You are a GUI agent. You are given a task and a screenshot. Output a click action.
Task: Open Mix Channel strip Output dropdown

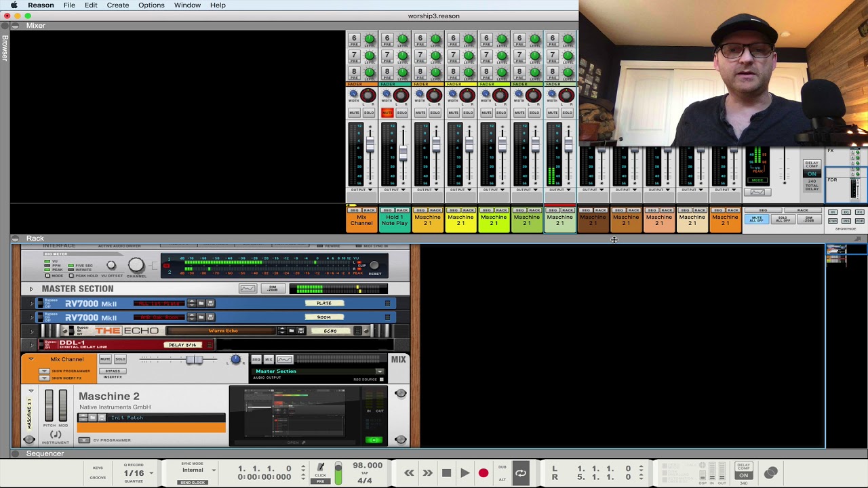point(361,190)
